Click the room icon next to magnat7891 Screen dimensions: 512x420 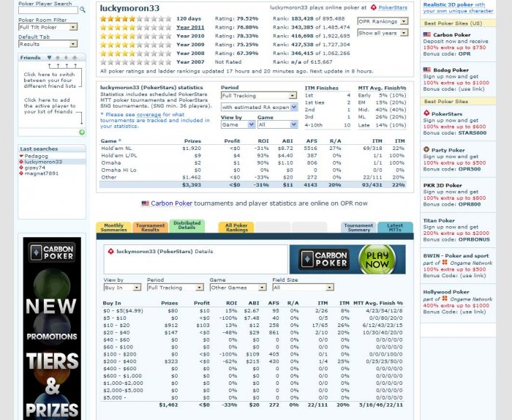21,173
